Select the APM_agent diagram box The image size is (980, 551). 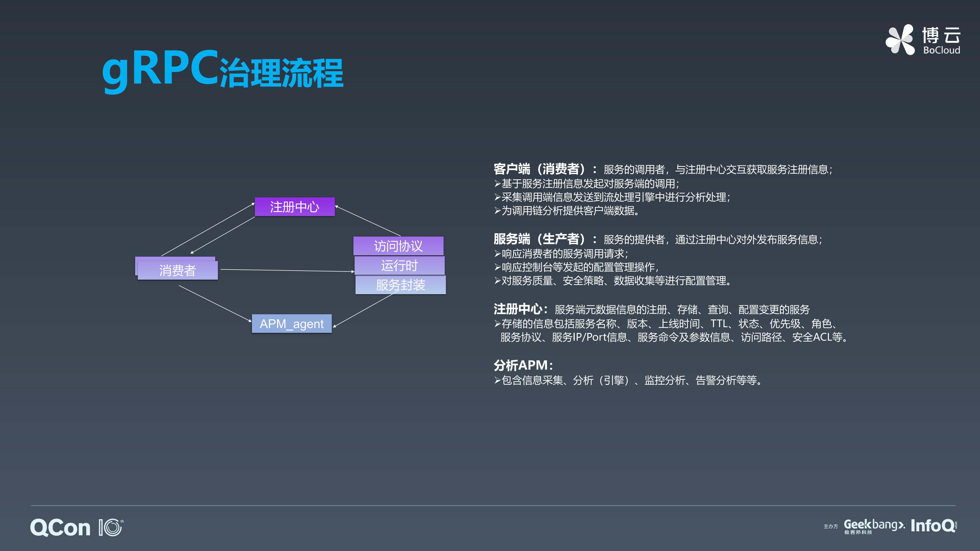coord(292,324)
